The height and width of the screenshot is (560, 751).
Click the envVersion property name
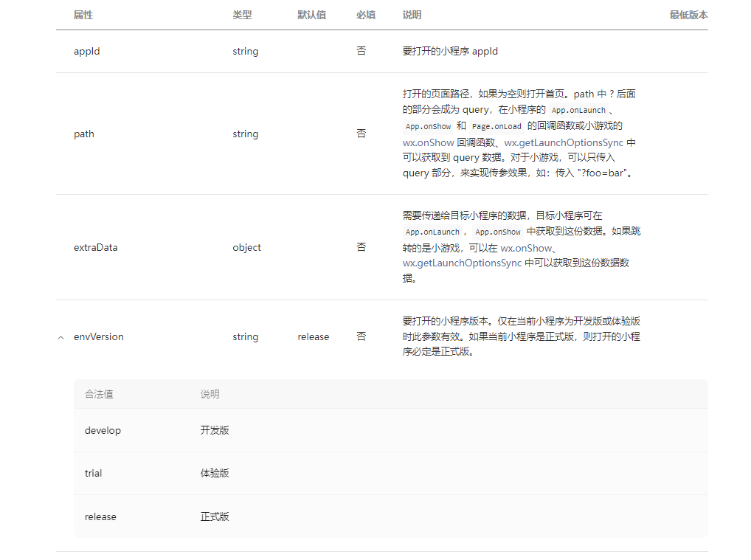pos(99,336)
